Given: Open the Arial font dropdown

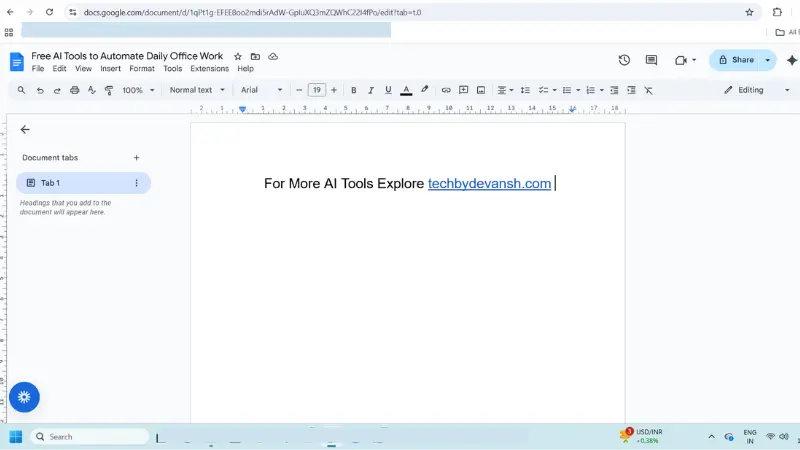Looking at the screenshot, I should click(262, 90).
